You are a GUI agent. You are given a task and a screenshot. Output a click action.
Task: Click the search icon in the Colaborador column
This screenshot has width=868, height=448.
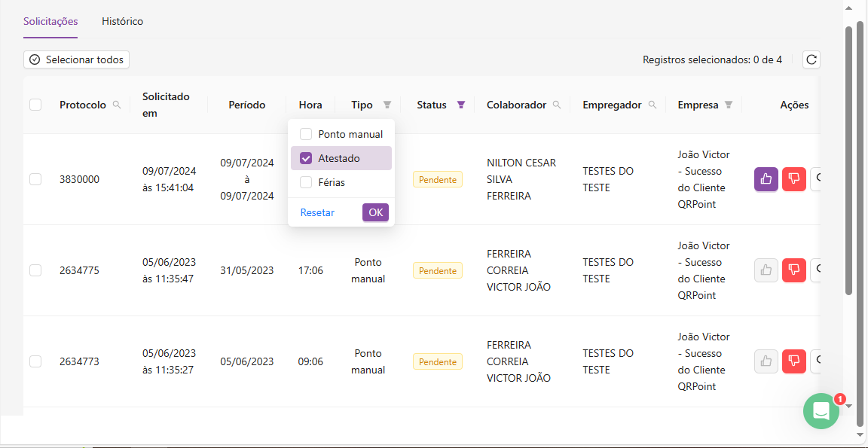557,105
